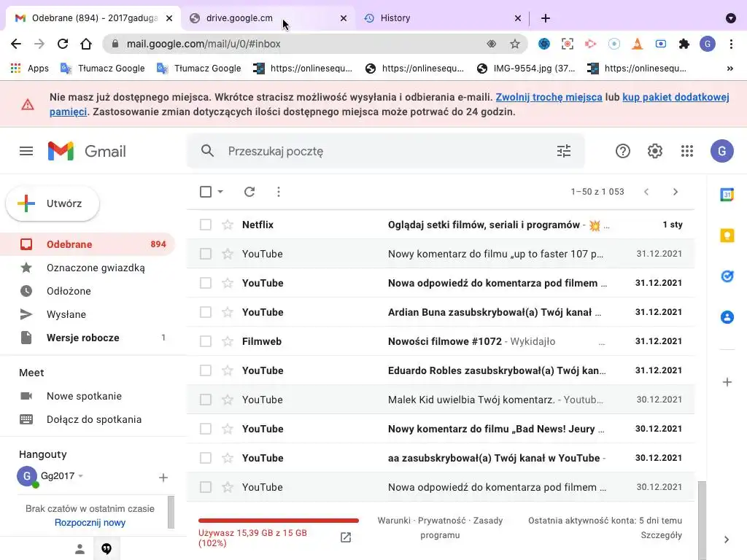
Task: Start new Hangouts chat plus icon
Action: point(163,477)
